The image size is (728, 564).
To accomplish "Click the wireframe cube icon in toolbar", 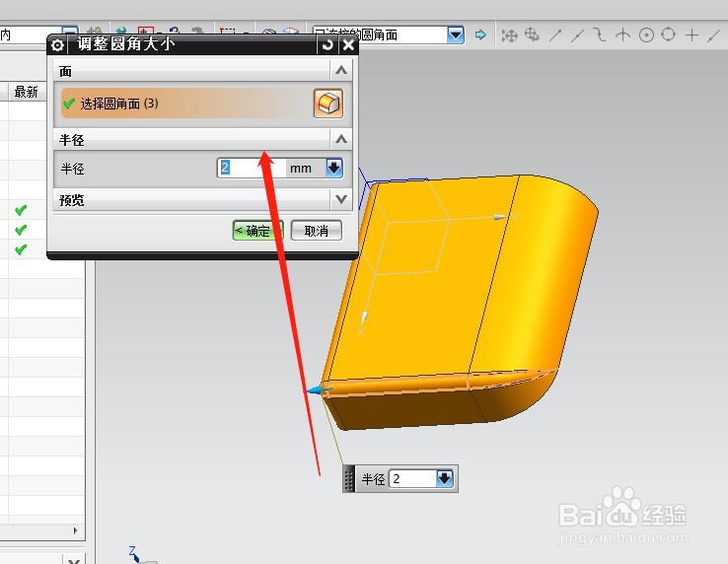I will tap(269, 33).
